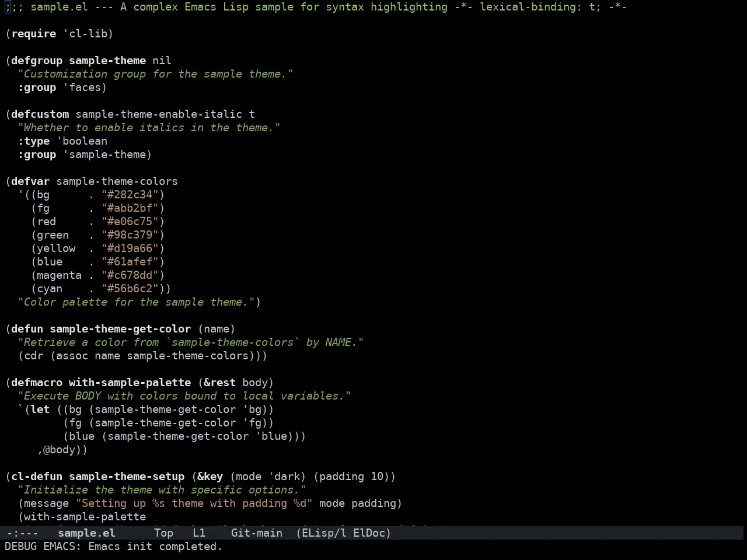Click the "#c678dd" color string
The image size is (747, 560).
tap(130, 275)
